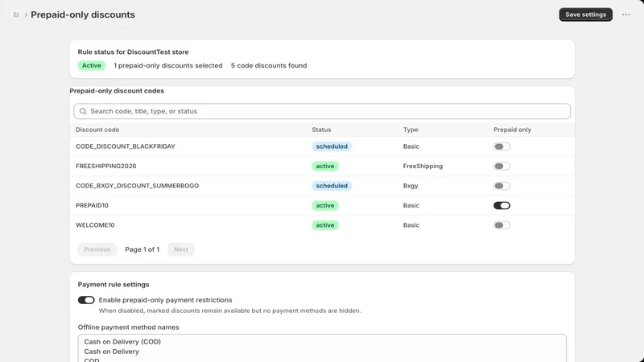Toggle prepaid only for FREESHIPPING2026
This screenshot has width=644, height=362.
tap(502, 167)
